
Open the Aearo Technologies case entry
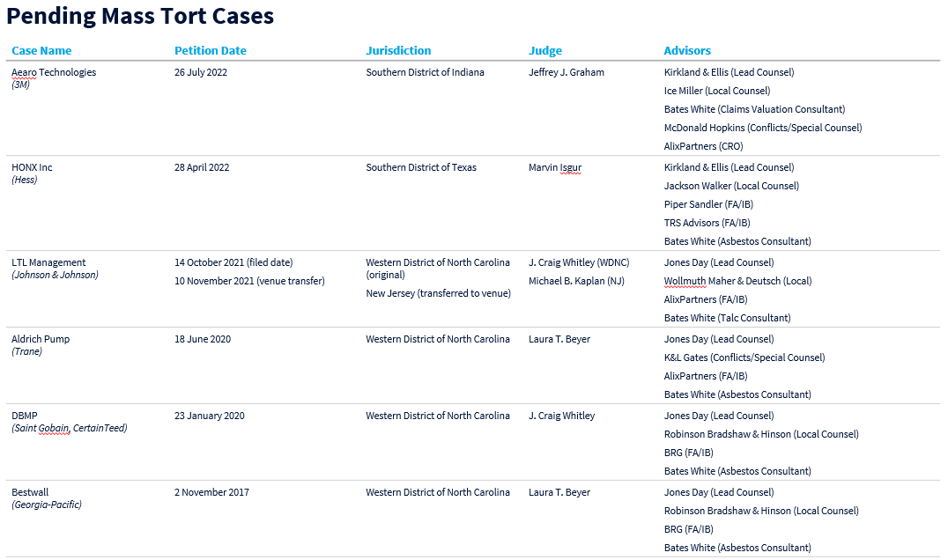tap(54, 72)
